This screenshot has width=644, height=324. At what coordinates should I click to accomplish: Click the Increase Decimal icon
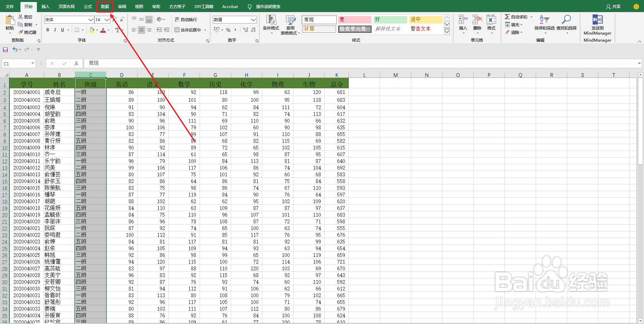(x=246, y=30)
